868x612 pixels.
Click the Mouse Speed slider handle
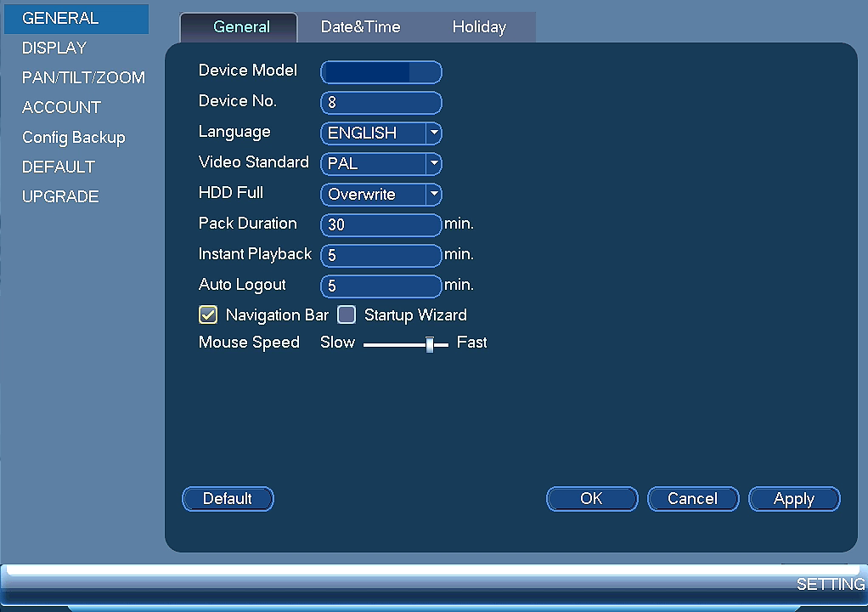(x=430, y=344)
